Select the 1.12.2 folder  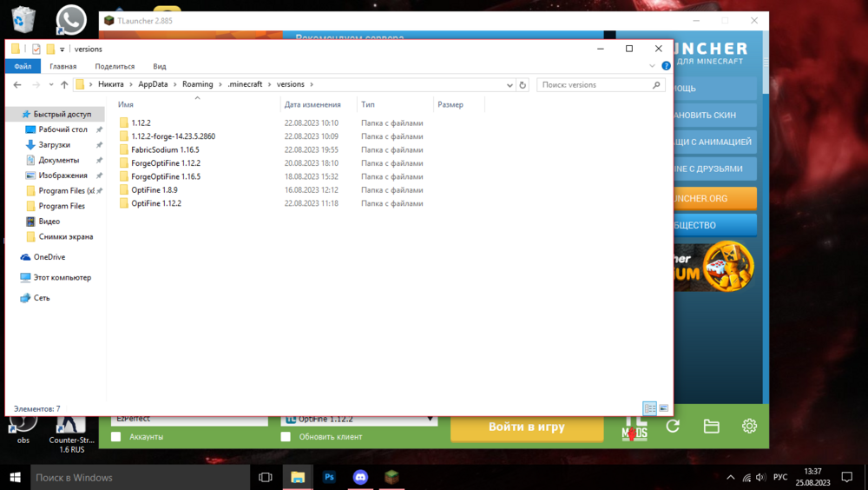click(x=141, y=123)
